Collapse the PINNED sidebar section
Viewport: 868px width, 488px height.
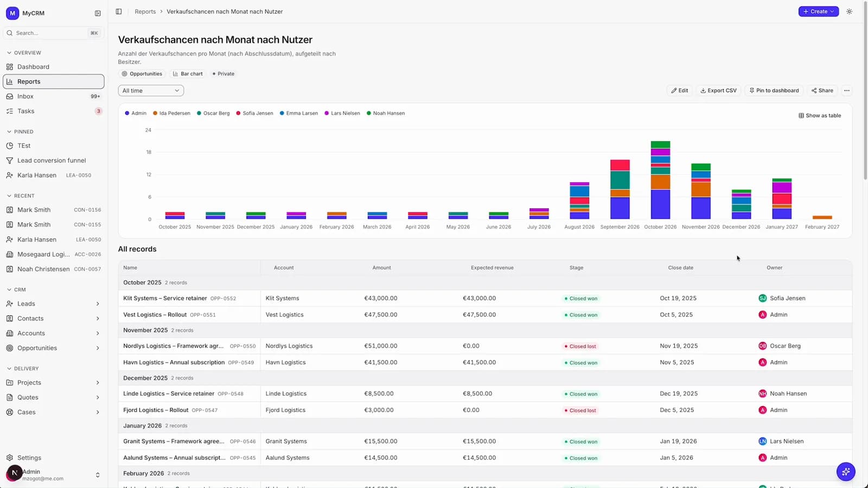[20, 132]
